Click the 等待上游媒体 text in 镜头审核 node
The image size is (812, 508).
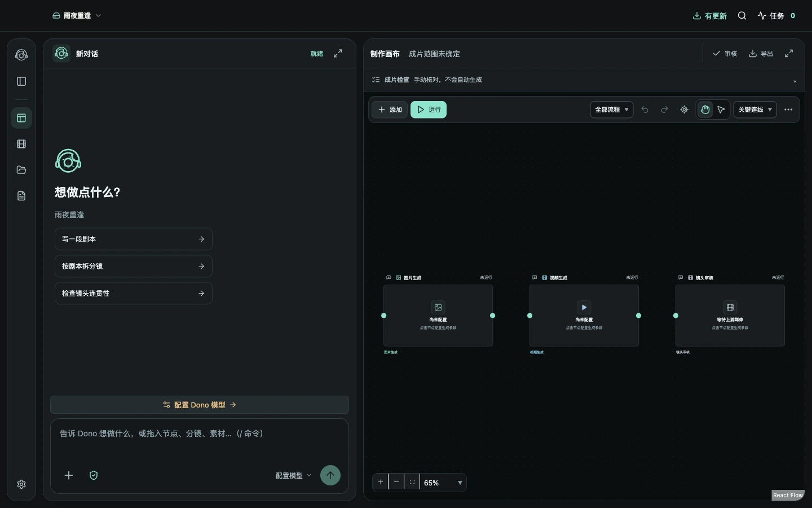[730, 319]
